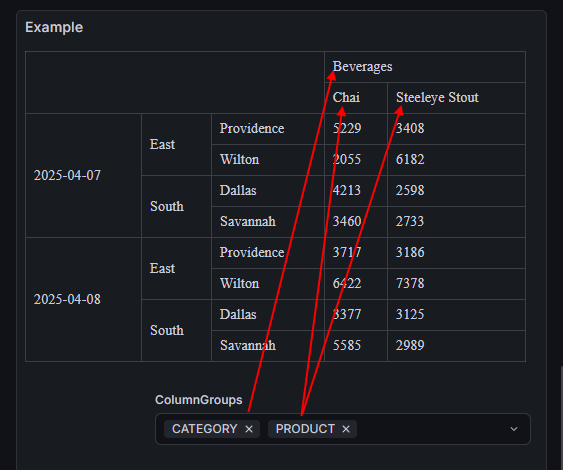This screenshot has width=563, height=470.
Task: Click the value 4213 cell
Action: coord(356,191)
